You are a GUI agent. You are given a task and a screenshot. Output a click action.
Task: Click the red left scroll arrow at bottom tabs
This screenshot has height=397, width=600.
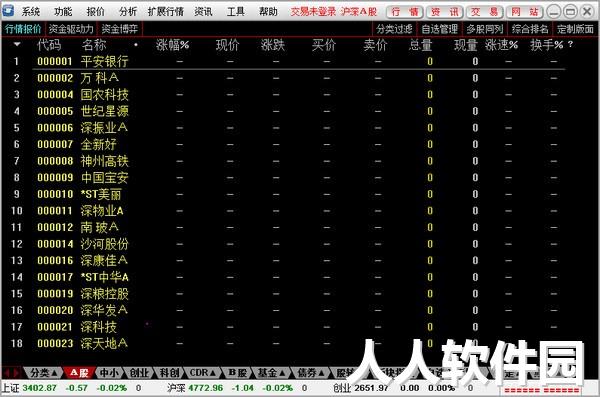pyautogui.click(x=7, y=372)
